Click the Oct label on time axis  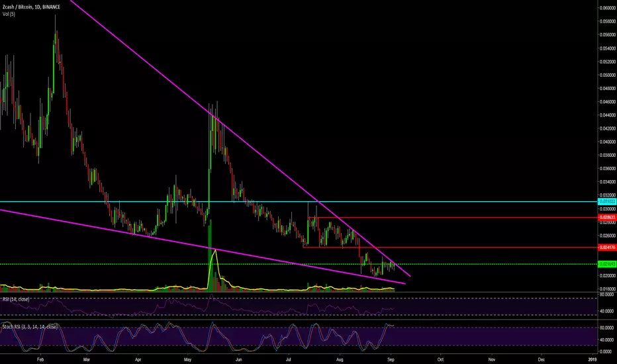click(x=441, y=359)
